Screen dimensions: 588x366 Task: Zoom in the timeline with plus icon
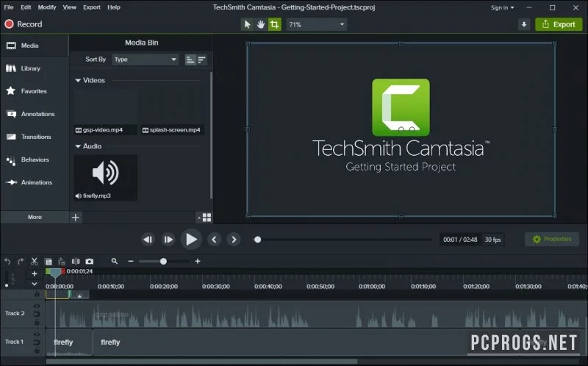198,262
